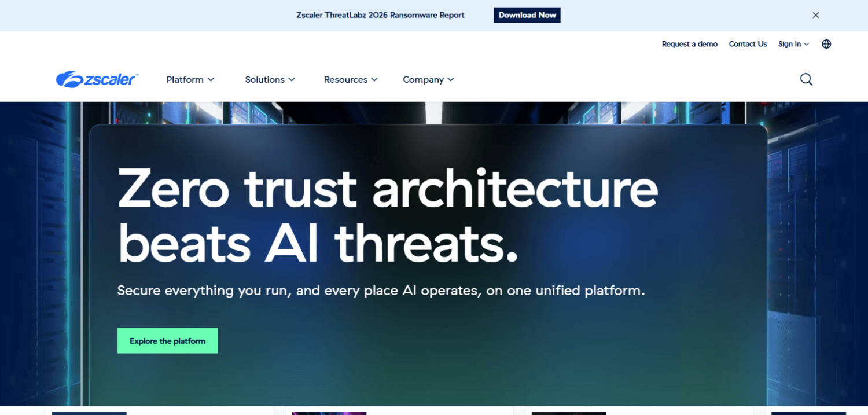The image size is (868, 415).
Task: Open the Request a demo link
Action: (690, 44)
